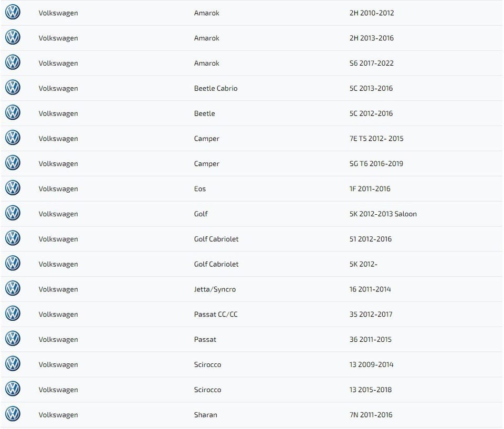This screenshot has width=504, height=429.
Task: Select the Beetle model name
Action: [x=204, y=113]
